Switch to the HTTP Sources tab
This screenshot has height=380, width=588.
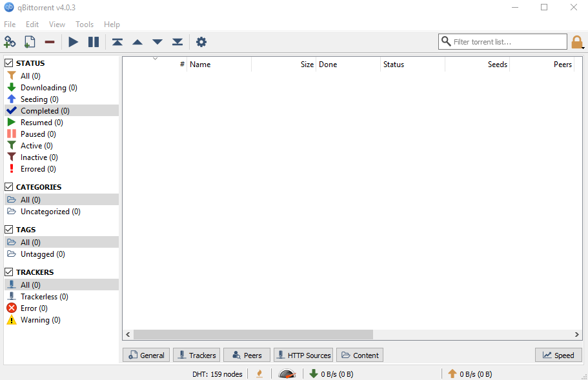point(303,355)
